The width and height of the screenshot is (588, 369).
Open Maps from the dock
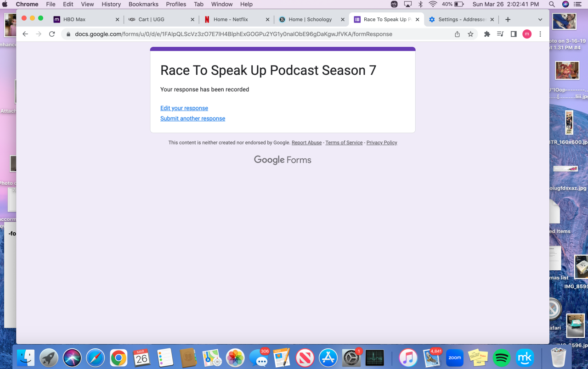[x=212, y=358]
